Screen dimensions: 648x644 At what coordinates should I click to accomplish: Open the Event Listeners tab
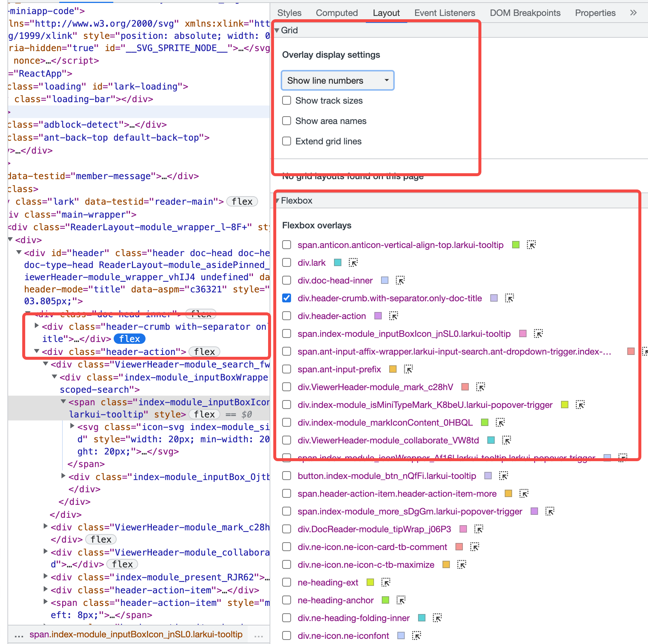tap(445, 13)
